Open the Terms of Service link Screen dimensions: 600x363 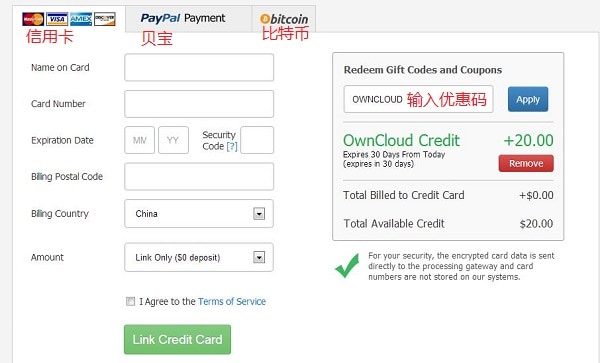pos(232,301)
